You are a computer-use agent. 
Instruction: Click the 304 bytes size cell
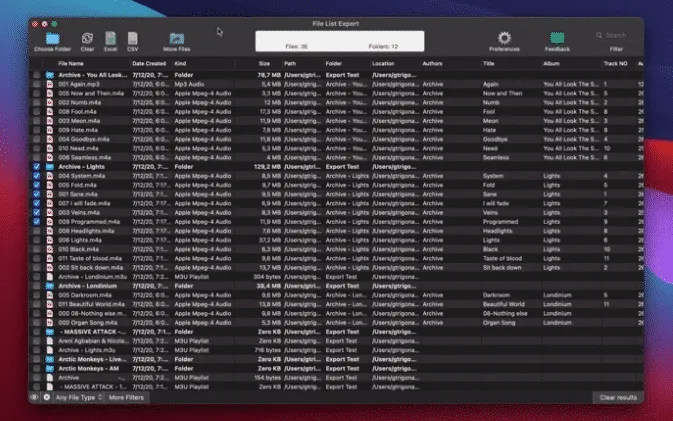click(267, 277)
